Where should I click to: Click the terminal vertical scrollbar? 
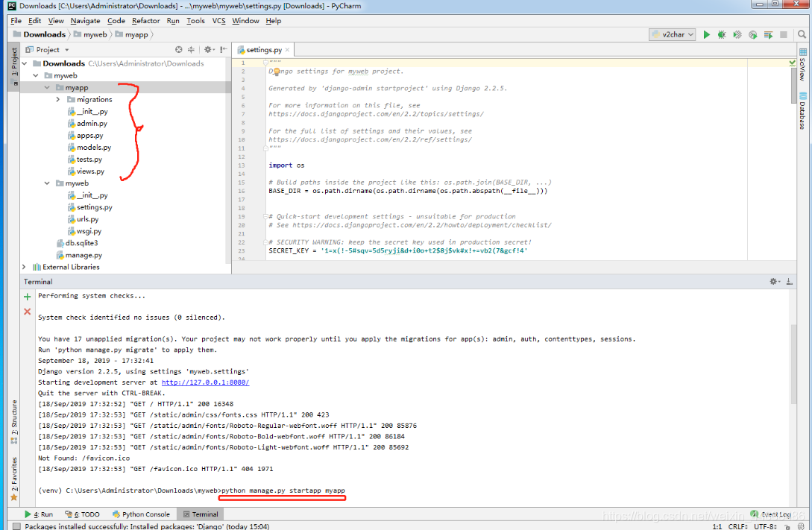[793, 363]
